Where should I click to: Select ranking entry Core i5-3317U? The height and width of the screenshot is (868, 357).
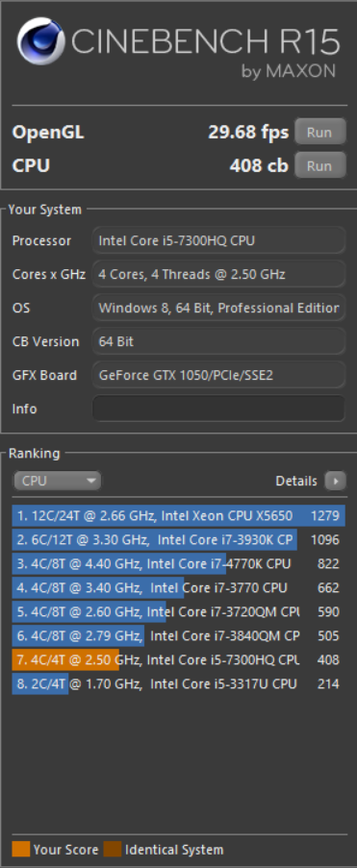coord(179,683)
